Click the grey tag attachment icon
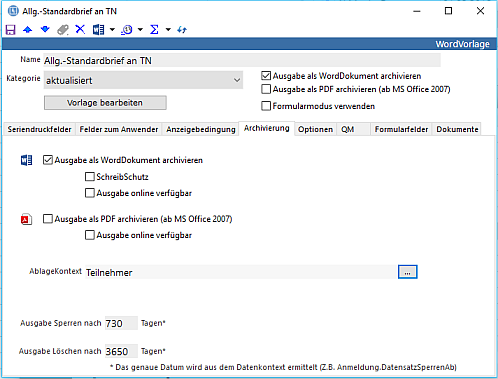 tap(63, 30)
